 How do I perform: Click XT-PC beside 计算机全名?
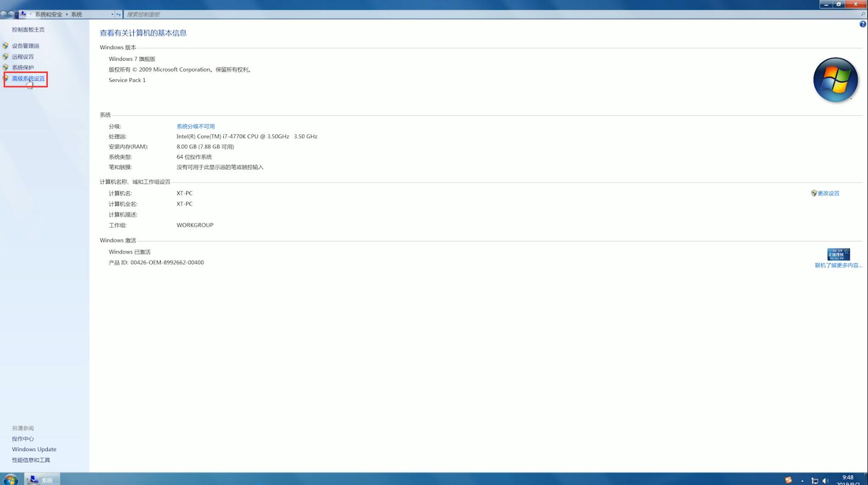pos(185,204)
